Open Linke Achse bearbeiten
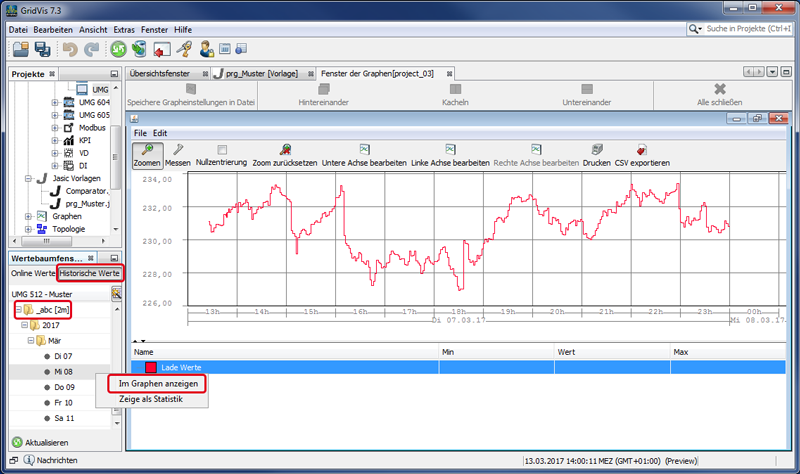The image size is (800, 474). 450,149
